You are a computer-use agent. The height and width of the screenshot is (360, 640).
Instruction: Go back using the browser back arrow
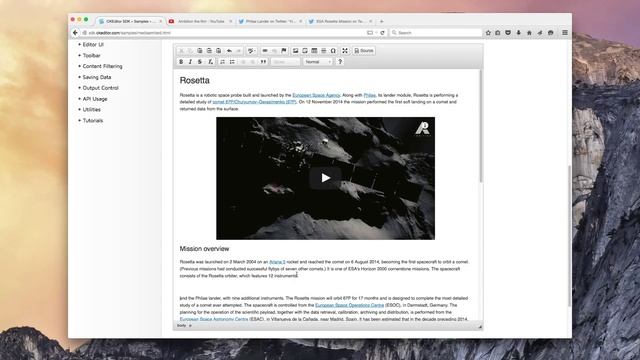point(75,33)
